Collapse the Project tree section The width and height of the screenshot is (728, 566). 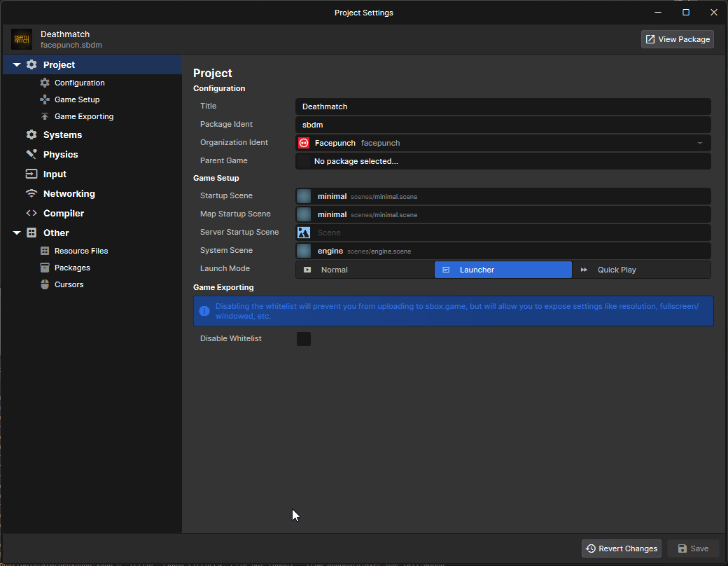(x=17, y=64)
